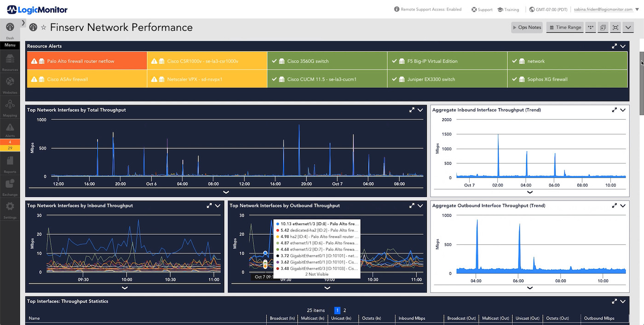Click the Menu label in the sidebar
This screenshot has width=644, height=325.
(10, 45)
